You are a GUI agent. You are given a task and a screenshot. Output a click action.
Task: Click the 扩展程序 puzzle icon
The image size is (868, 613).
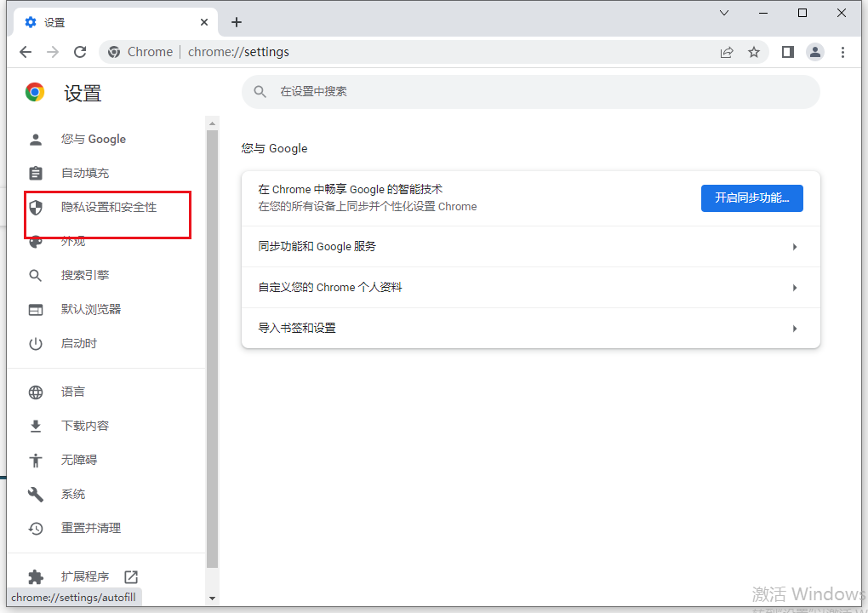click(x=36, y=577)
